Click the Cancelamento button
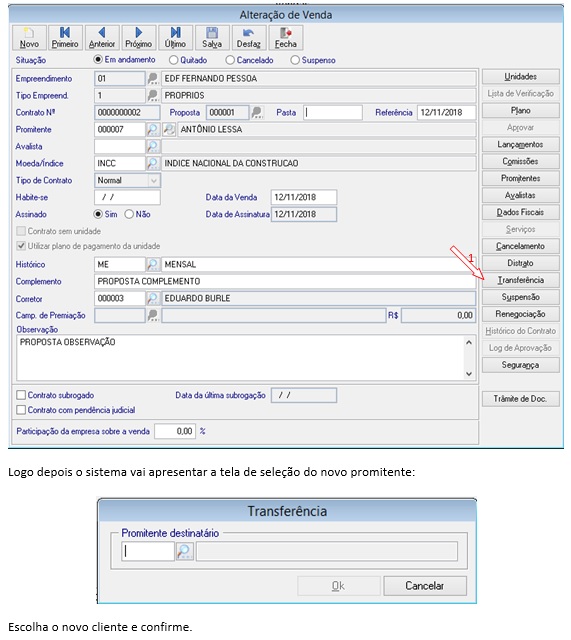This screenshot has height=640, width=571. click(520, 246)
